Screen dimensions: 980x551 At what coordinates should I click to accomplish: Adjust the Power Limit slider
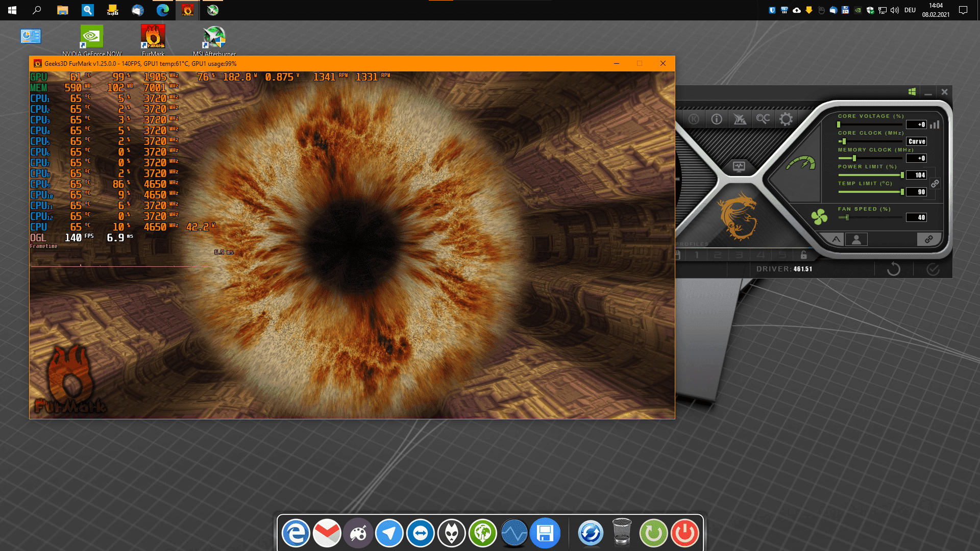click(x=870, y=175)
